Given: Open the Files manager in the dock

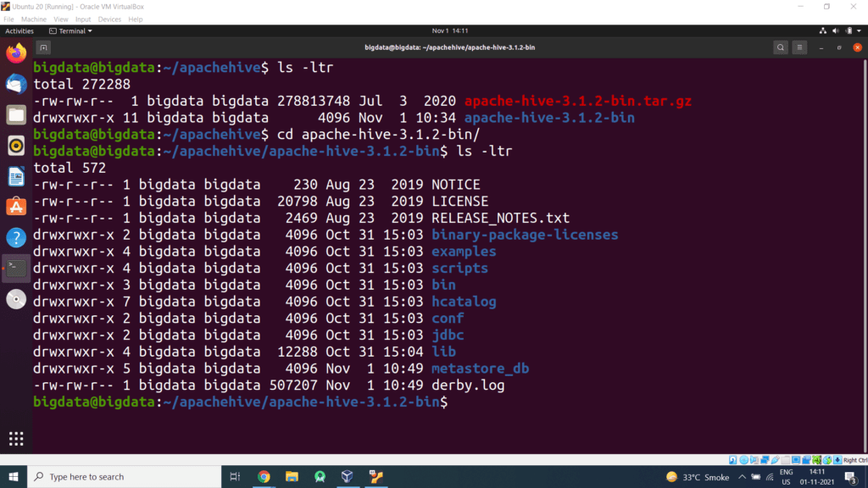Looking at the screenshot, I should coord(16,115).
